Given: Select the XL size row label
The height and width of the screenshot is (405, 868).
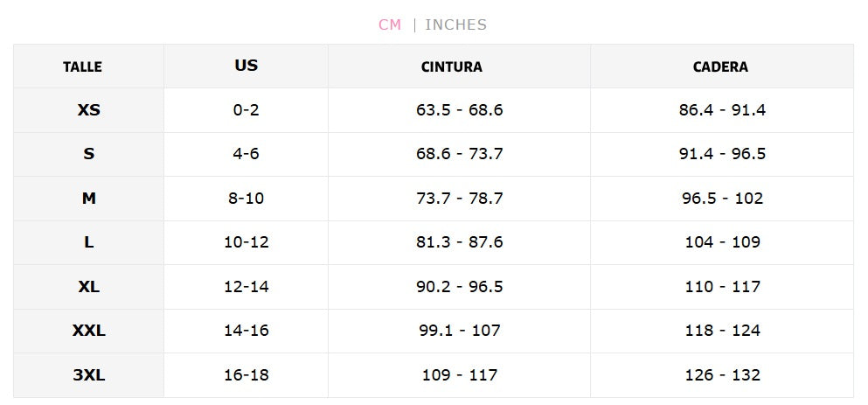Looking at the screenshot, I should tap(88, 287).
